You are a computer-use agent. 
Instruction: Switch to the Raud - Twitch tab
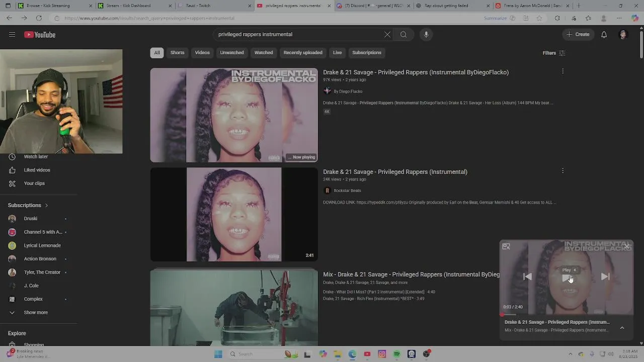[x=214, y=6]
